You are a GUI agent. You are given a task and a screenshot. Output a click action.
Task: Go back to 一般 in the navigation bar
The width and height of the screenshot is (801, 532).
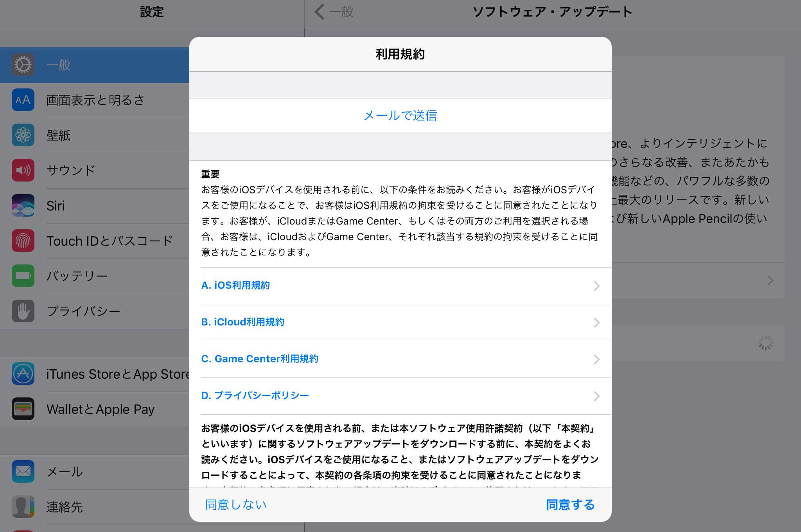pyautogui.click(x=334, y=12)
